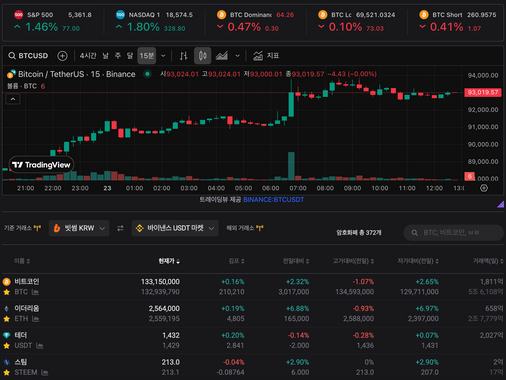This screenshot has height=380, width=506.
Task: Open the 바이낸스 USDT 마켓 dropdown
Action: (x=175, y=228)
